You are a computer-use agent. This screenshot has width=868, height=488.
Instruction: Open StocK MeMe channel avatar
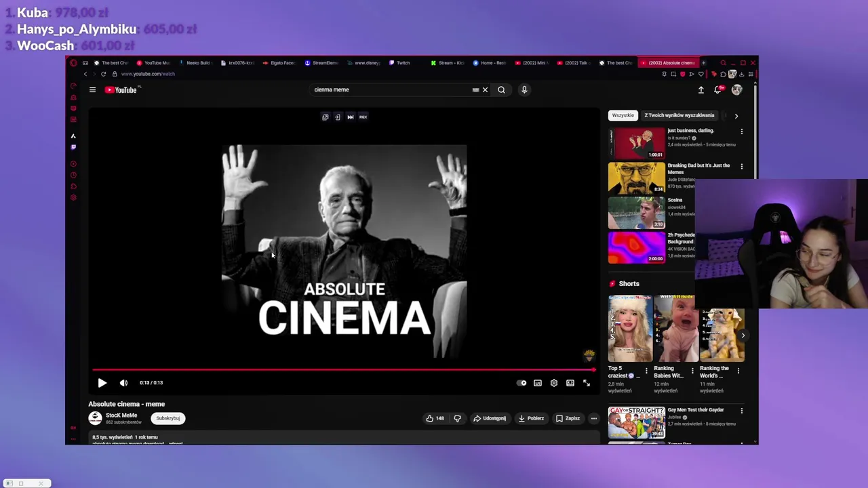(x=95, y=418)
